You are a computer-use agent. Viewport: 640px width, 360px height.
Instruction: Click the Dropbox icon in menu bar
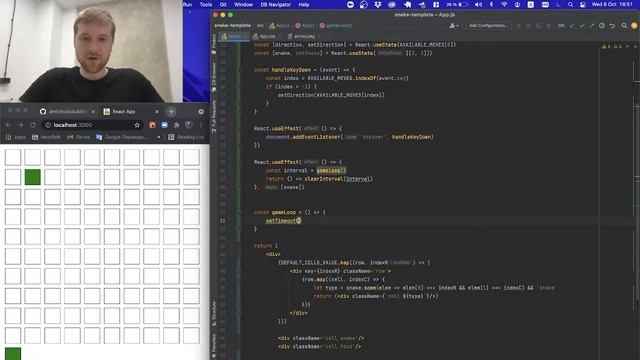tap(378, 4)
